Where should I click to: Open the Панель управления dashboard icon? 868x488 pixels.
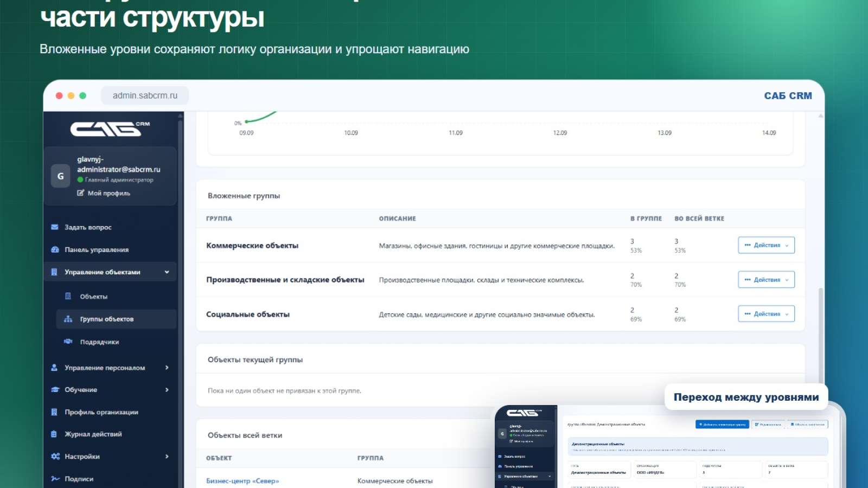click(x=55, y=250)
